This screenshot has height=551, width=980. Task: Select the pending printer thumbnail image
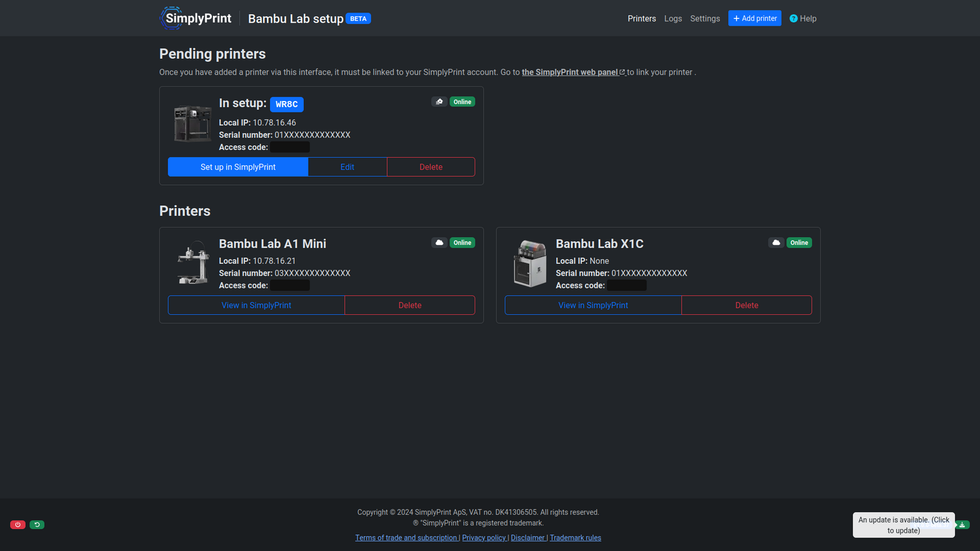tap(193, 124)
